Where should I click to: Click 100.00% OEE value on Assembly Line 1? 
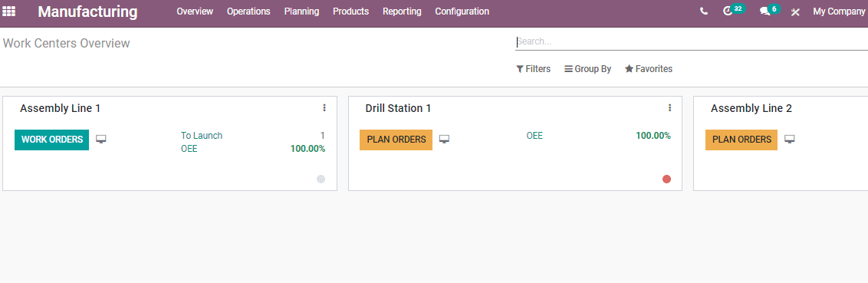(307, 149)
